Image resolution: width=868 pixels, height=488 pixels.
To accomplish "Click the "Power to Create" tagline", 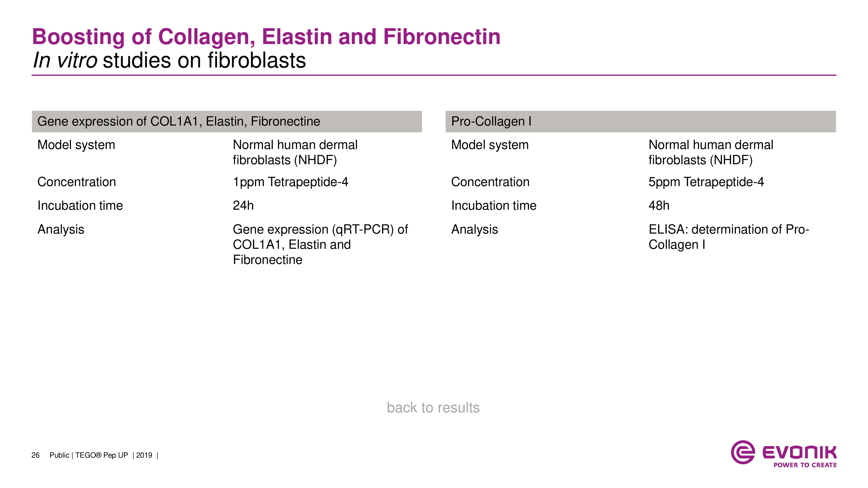I will [x=805, y=465].
